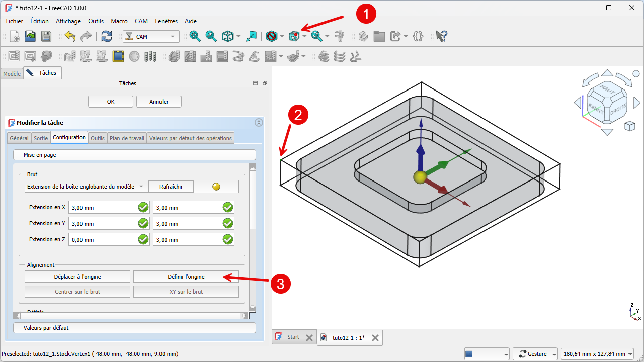This screenshot has width=644, height=362.
Task: Open the CAM workbench selector dropdown
Action: (151, 36)
